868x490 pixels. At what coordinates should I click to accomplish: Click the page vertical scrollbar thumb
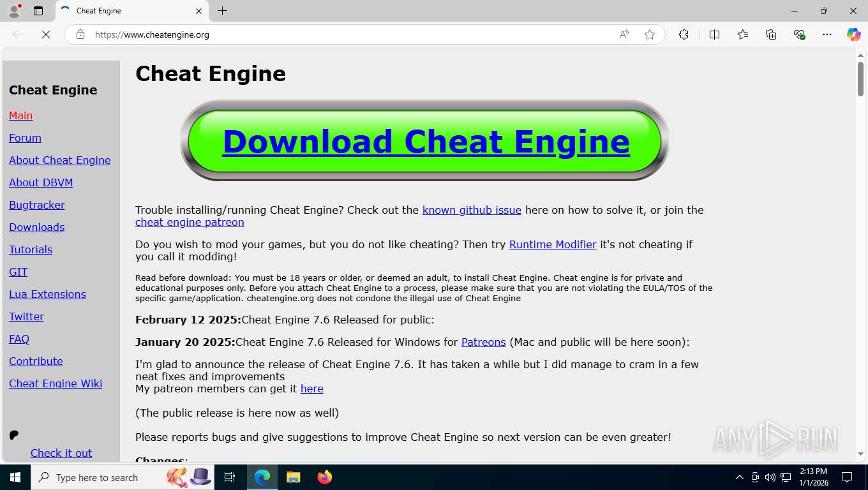click(x=860, y=79)
